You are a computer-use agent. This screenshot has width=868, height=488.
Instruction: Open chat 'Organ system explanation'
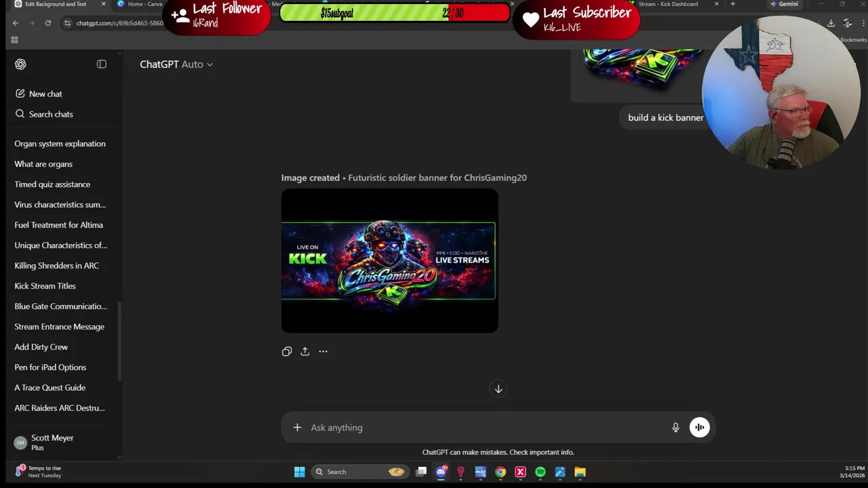[60, 144]
